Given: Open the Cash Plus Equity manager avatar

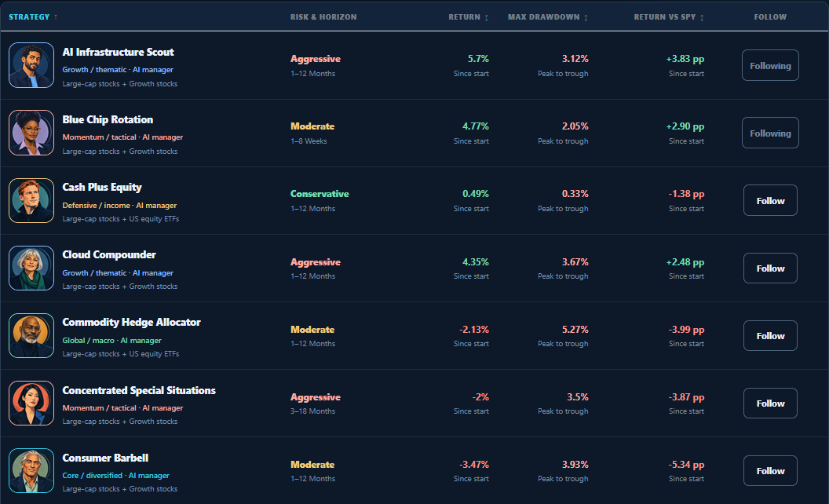Looking at the screenshot, I should click(31, 200).
